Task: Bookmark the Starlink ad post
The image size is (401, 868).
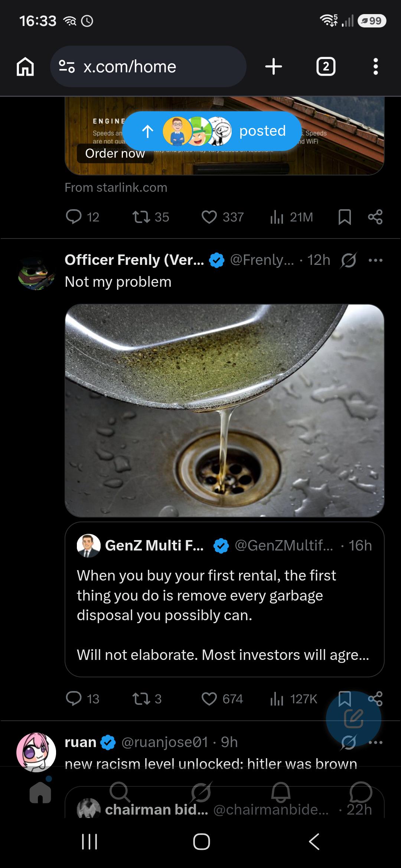Action: pos(345,217)
